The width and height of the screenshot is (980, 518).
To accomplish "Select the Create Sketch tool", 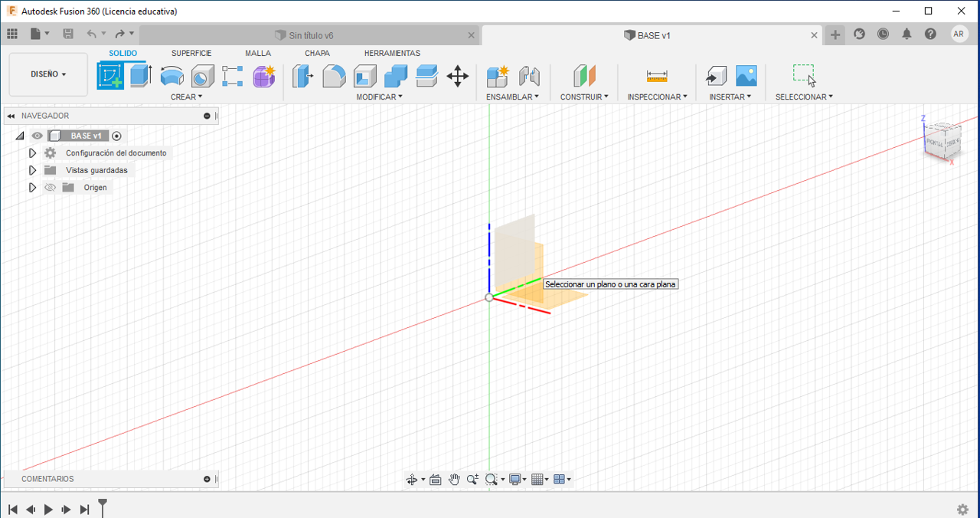I will coord(110,76).
